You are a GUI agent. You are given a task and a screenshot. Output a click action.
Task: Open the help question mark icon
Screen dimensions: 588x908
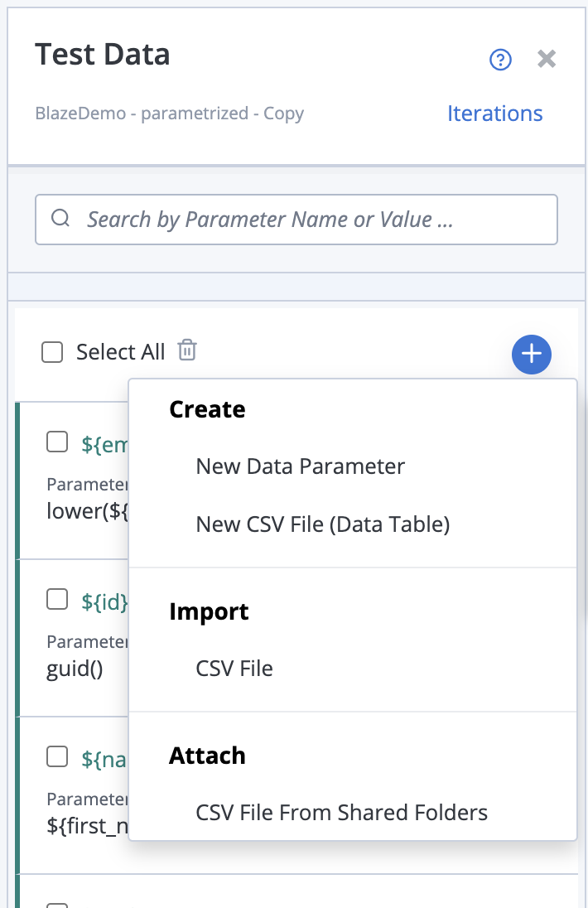(x=501, y=60)
